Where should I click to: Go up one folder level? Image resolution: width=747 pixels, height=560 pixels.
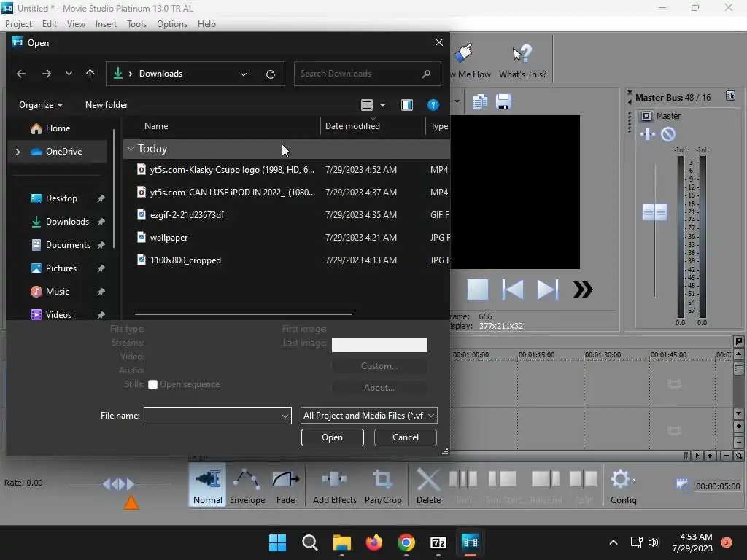90,74
